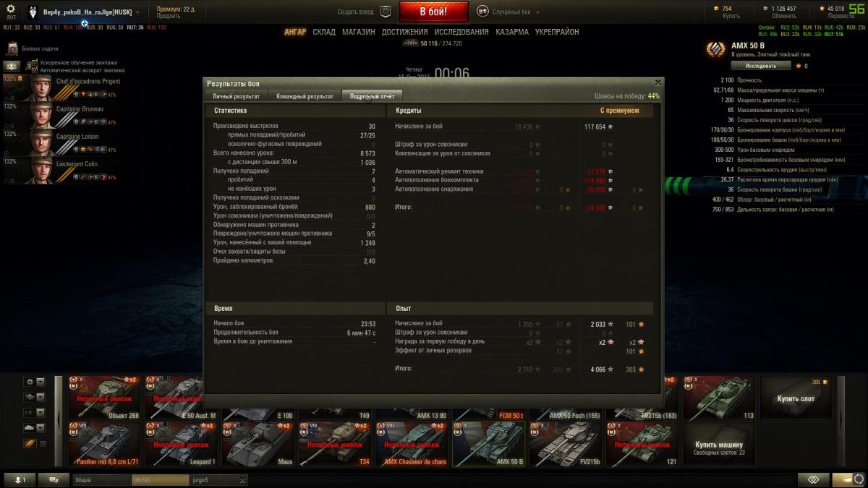This screenshot has height=488, width=868.
Task: Click crew member Lieutenant Colin portrait
Action: point(43,171)
